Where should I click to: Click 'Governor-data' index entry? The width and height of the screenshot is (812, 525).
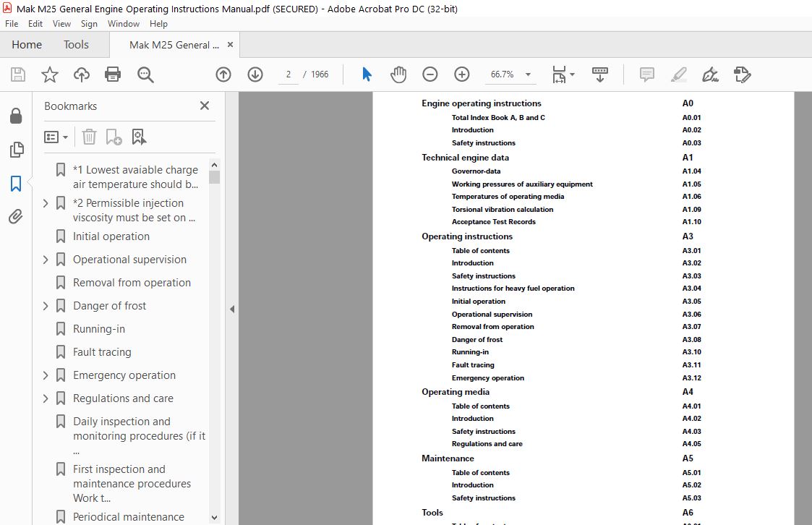476,171
